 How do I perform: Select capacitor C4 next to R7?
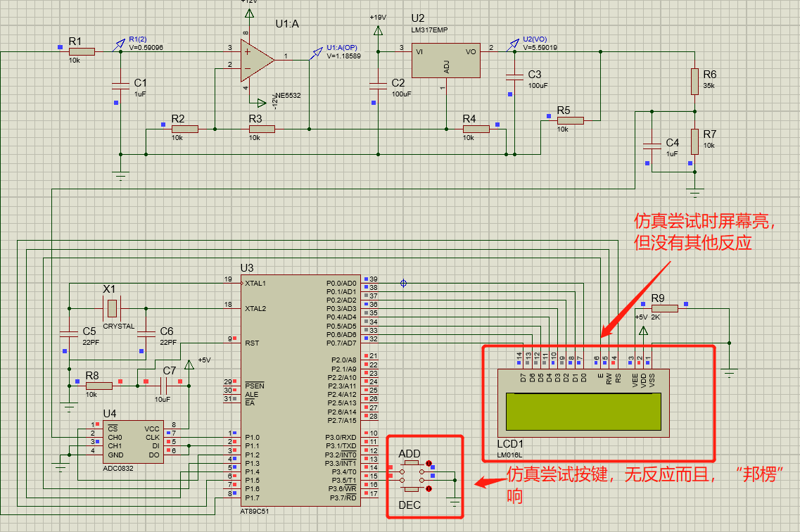pyautogui.click(x=652, y=146)
